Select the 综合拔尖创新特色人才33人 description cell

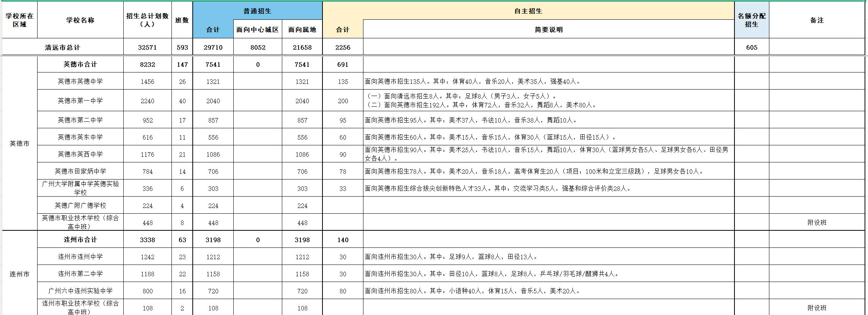[x=549, y=188]
